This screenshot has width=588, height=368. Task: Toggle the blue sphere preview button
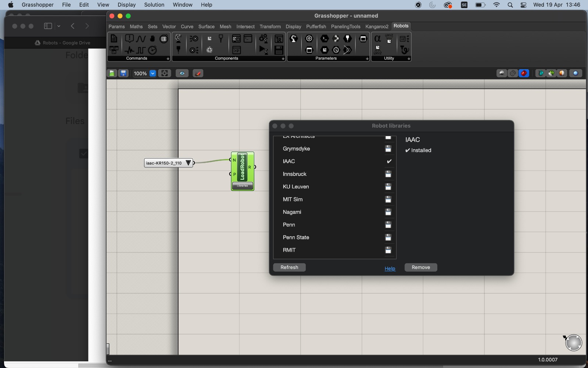coord(576,73)
